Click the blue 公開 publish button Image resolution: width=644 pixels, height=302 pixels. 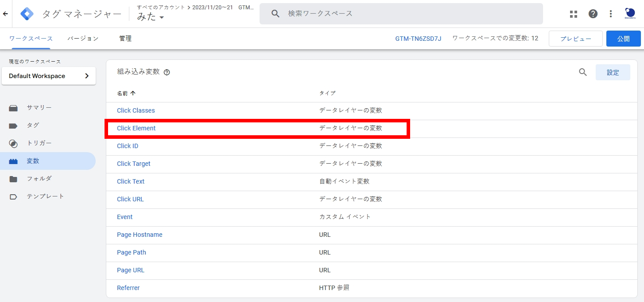623,39
